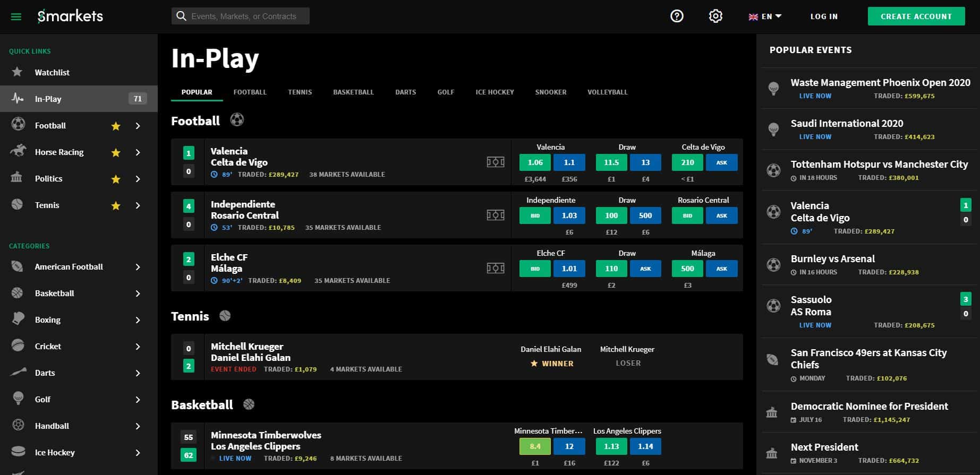Click Los Angeles Clippers 1.14 lay odds
The height and width of the screenshot is (475, 980).
(x=645, y=446)
